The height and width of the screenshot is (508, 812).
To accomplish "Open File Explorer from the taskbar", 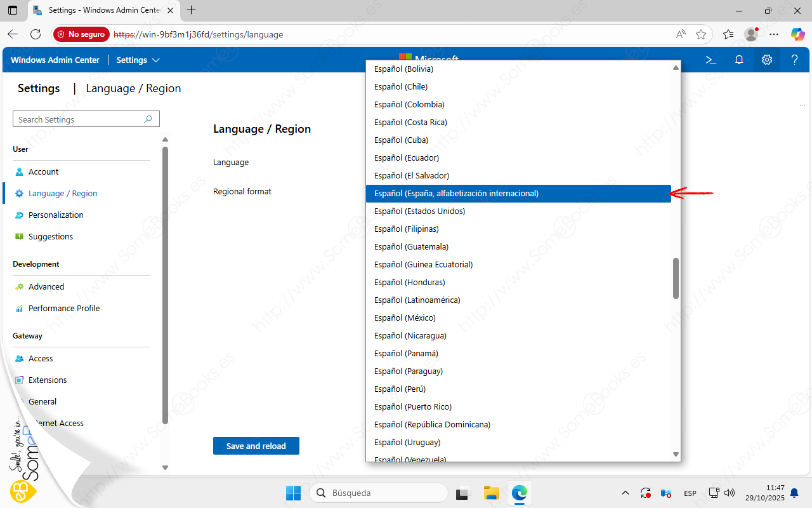I will pos(492,493).
